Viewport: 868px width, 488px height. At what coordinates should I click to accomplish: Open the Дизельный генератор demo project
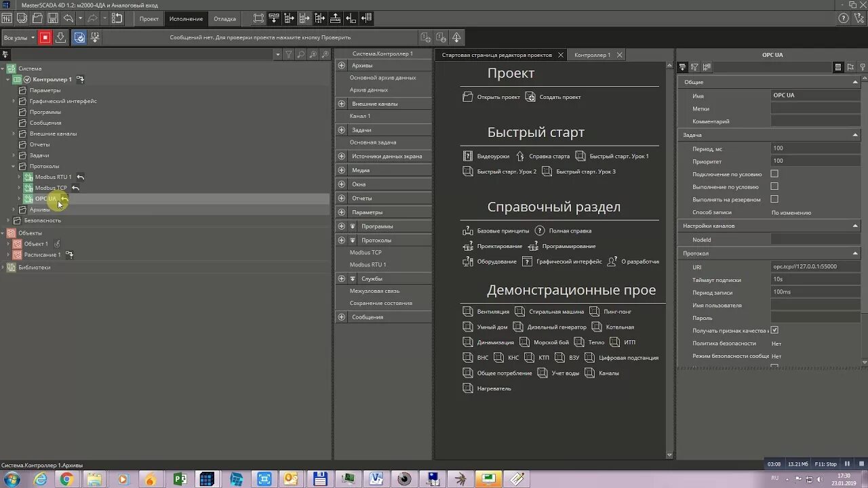coord(557,327)
